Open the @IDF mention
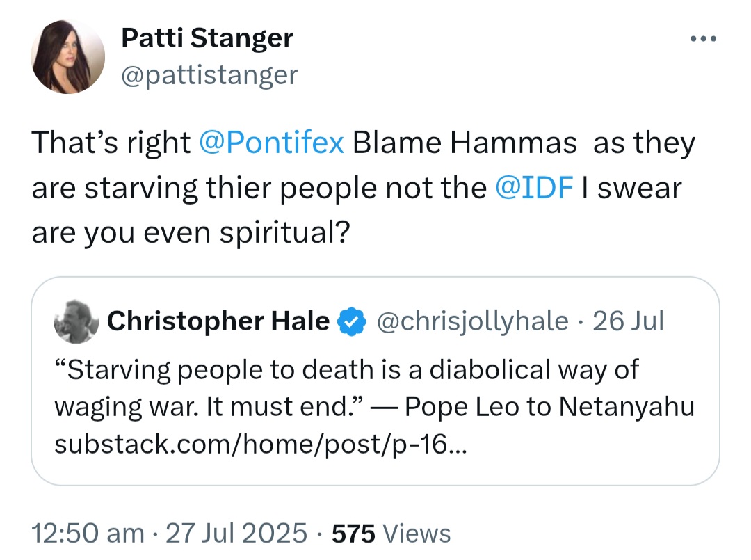 (534, 187)
